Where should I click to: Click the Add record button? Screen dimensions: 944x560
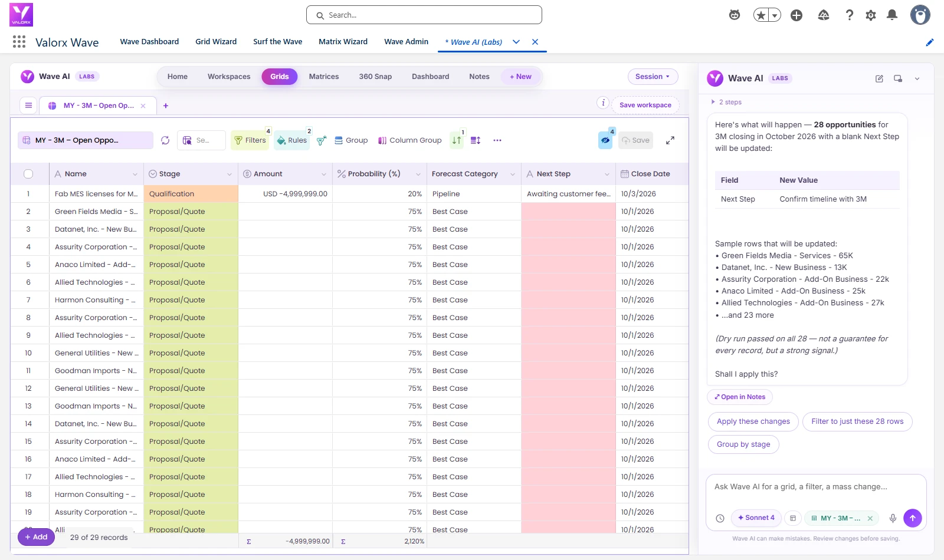(36, 537)
